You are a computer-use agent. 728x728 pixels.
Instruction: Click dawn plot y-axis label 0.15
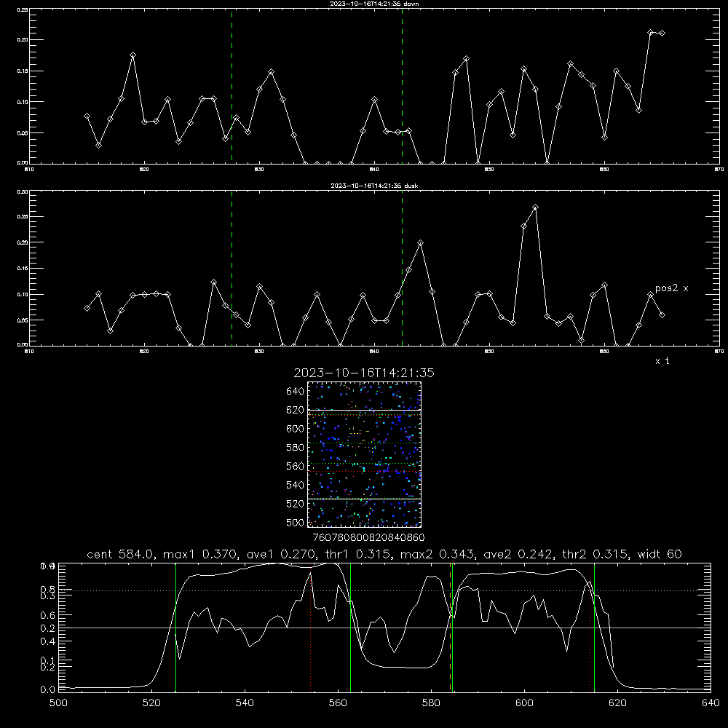click(23, 71)
